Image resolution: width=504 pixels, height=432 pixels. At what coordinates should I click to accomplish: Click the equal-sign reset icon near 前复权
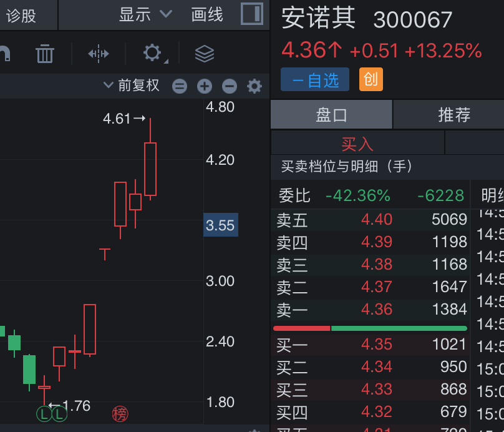point(180,86)
